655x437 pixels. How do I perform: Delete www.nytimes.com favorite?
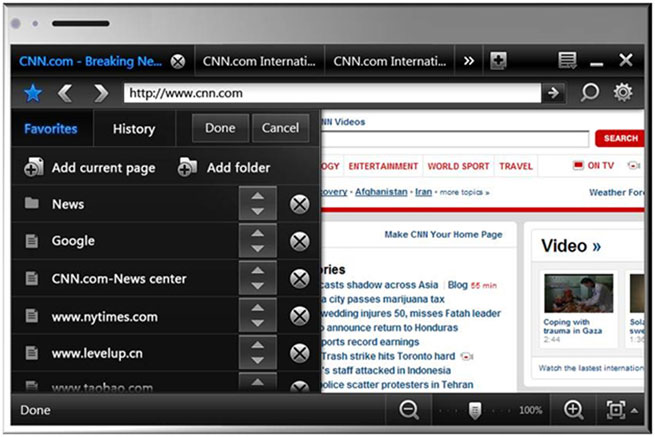tap(300, 316)
